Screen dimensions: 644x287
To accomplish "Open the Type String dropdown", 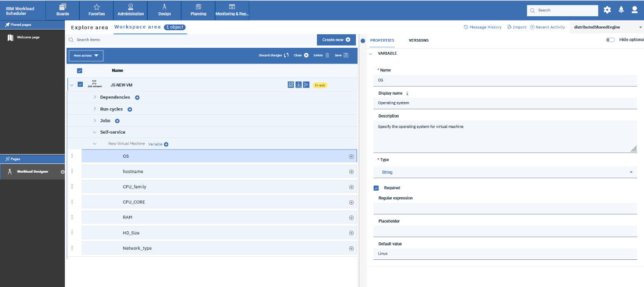I will [505, 172].
